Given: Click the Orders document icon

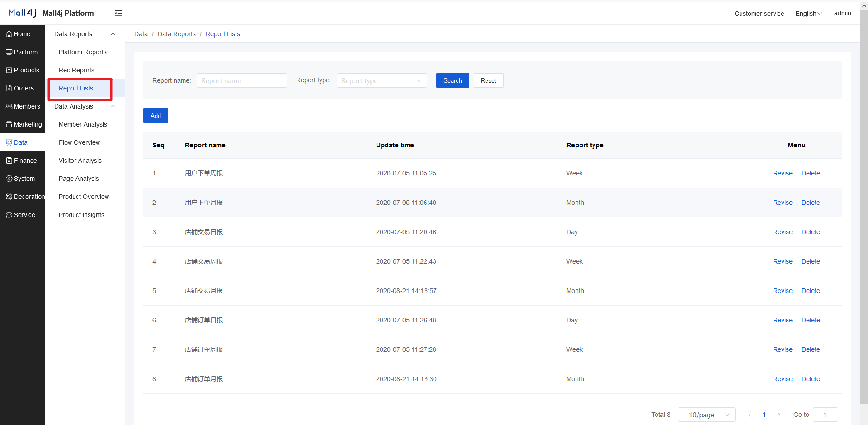Looking at the screenshot, I should click(x=9, y=88).
